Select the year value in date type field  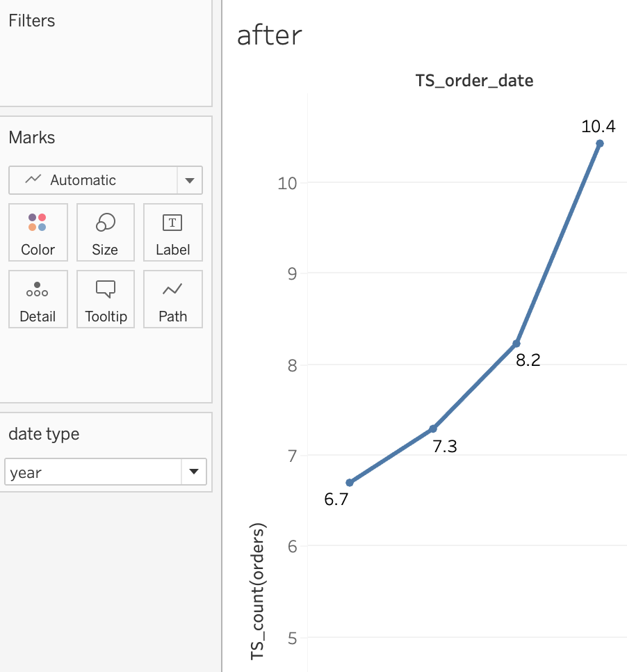tap(93, 472)
